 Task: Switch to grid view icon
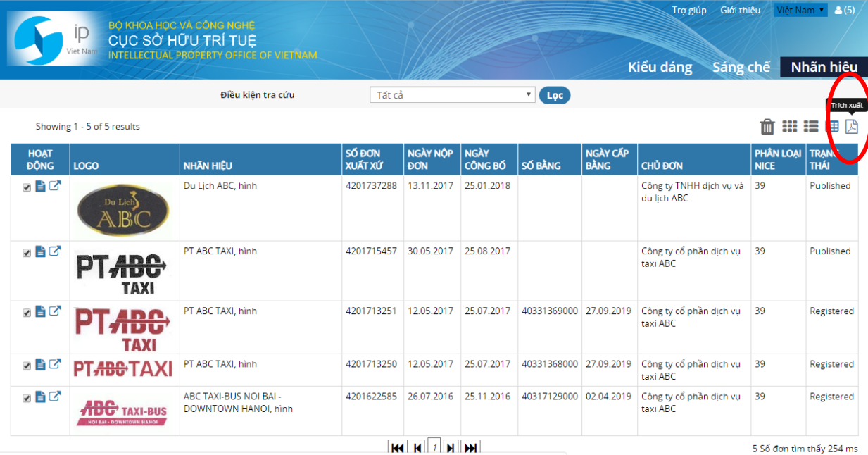(790, 126)
